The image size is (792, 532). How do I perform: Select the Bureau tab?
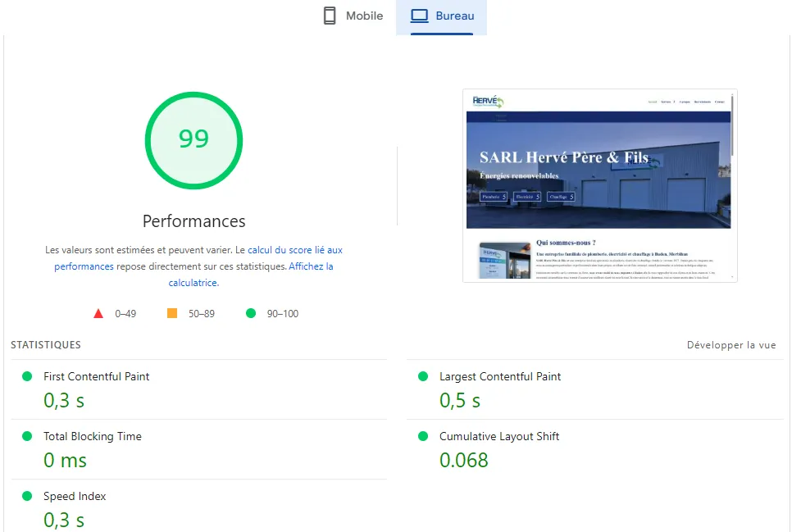(441, 16)
